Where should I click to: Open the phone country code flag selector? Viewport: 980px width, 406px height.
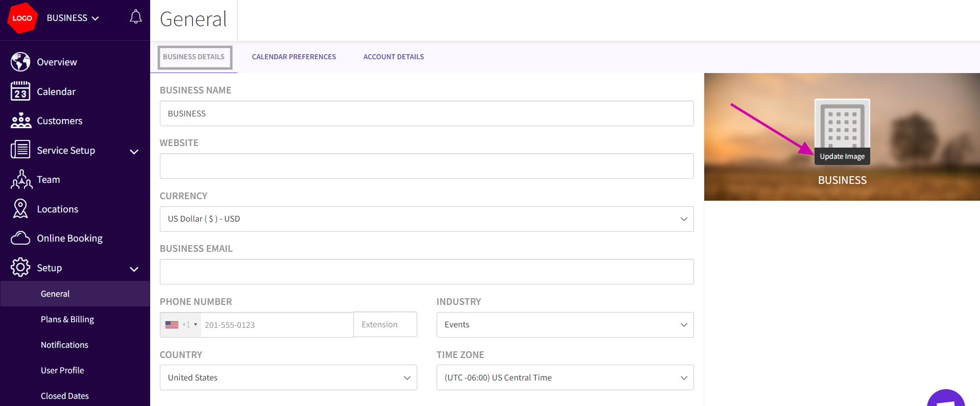click(181, 325)
